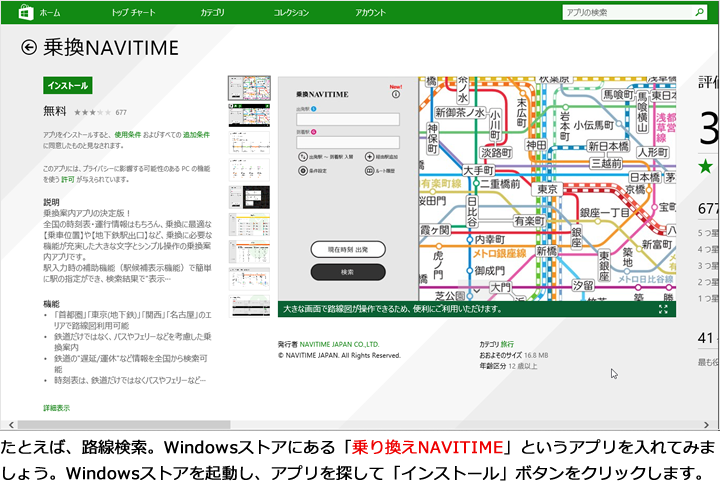This screenshot has height=481, width=720.
Task: Click 日本橋 station on route map
Action: pos(644,177)
